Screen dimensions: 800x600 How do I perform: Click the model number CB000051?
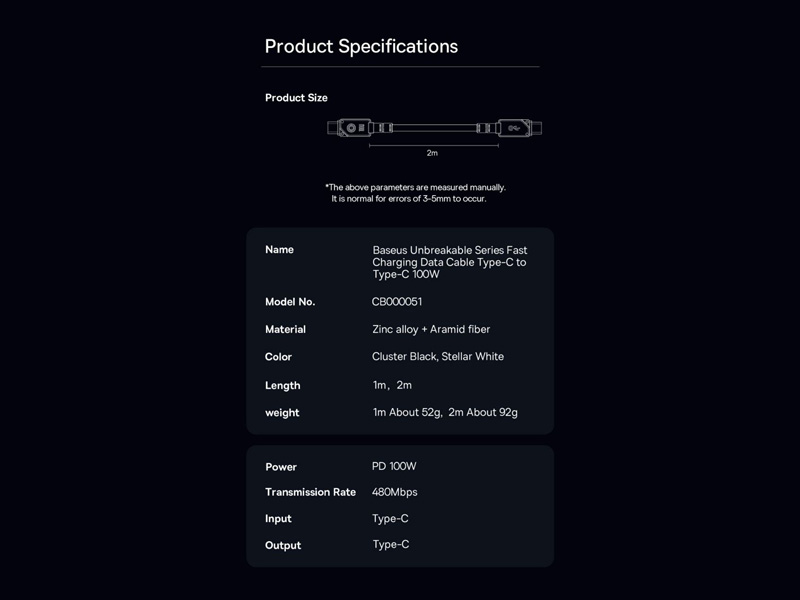pos(397,302)
